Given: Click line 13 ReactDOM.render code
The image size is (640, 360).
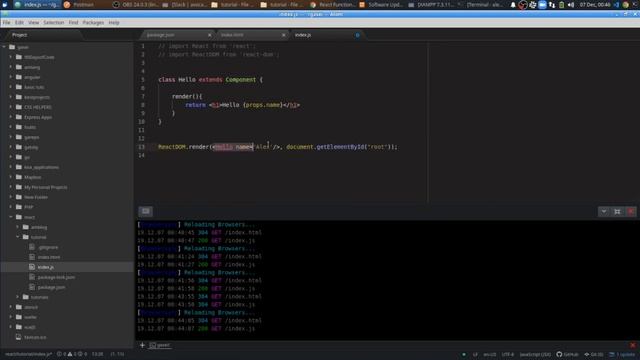Looking at the screenshot, I should (x=278, y=147).
